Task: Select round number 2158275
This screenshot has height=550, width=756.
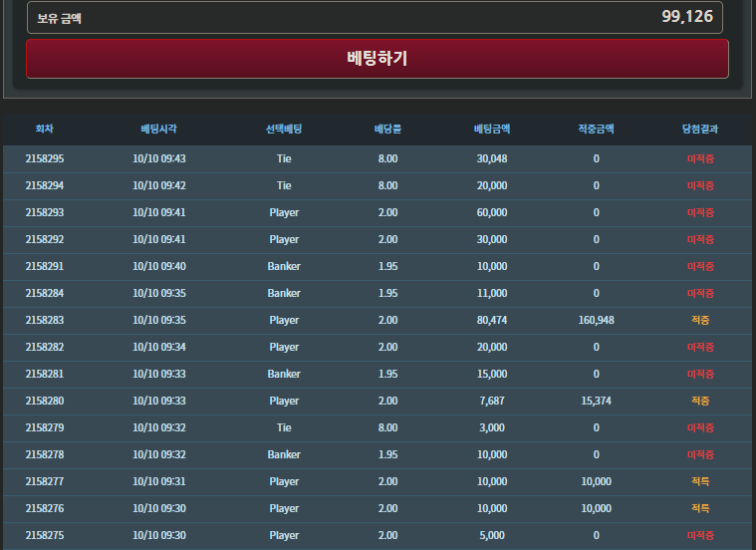Action: coord(45,535)
